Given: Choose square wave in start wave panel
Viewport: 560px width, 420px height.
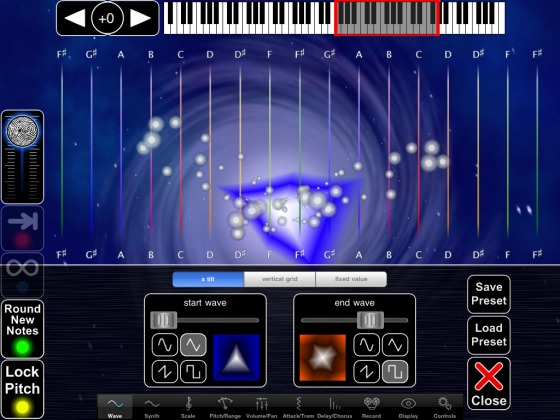Looking at the screenshot, I should point(193,372).
